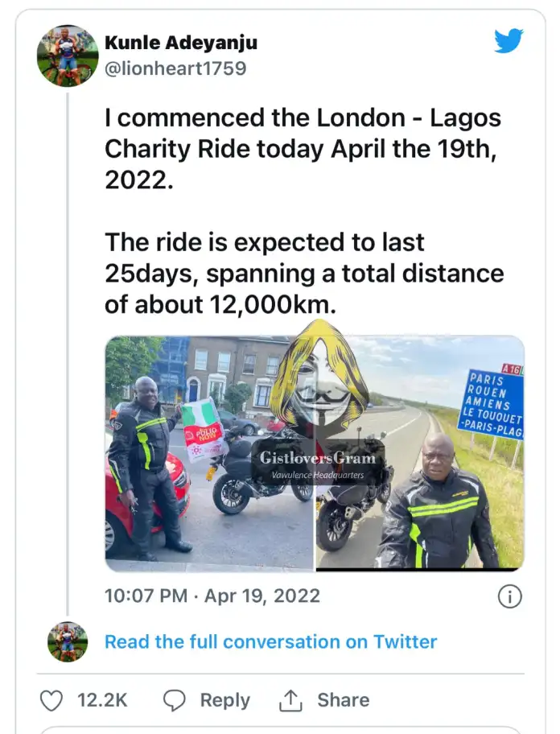This screenshot has height=734, width=560.
Task: Click the share arrow icon
Action: (x=290, y=700)
